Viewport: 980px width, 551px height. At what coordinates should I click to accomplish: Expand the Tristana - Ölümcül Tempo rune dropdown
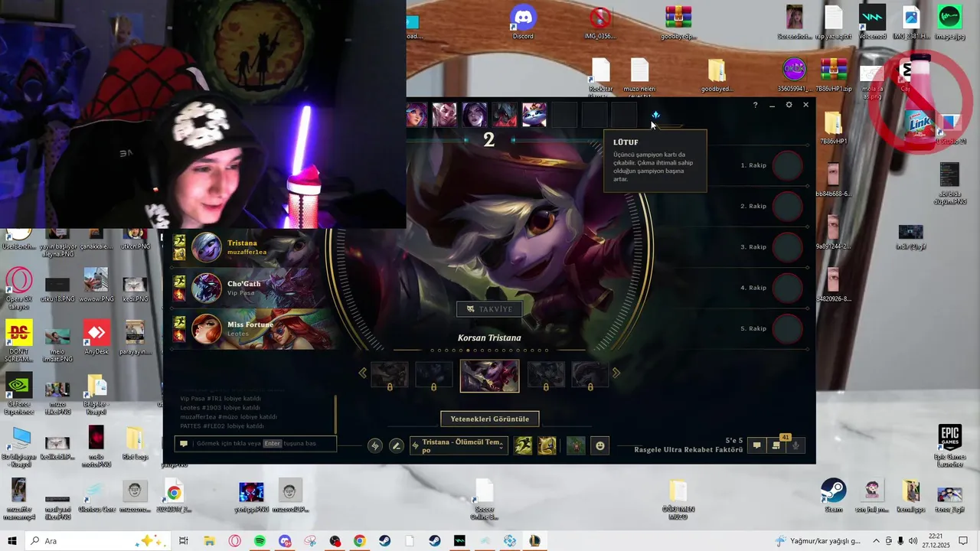click(x=459, y=445)
